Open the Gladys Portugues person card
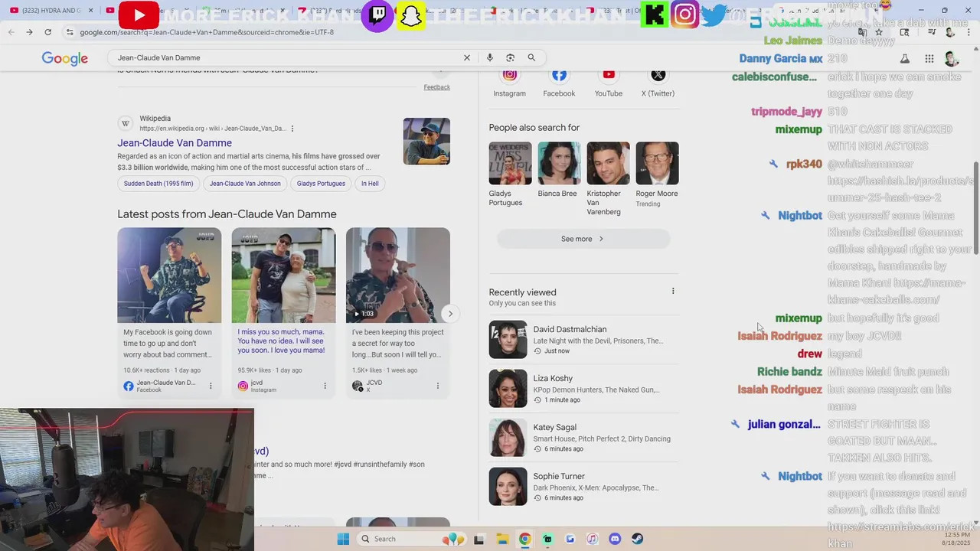Image resolution: width=980 pixels, height=551 pixels. (x=510, y=174)
